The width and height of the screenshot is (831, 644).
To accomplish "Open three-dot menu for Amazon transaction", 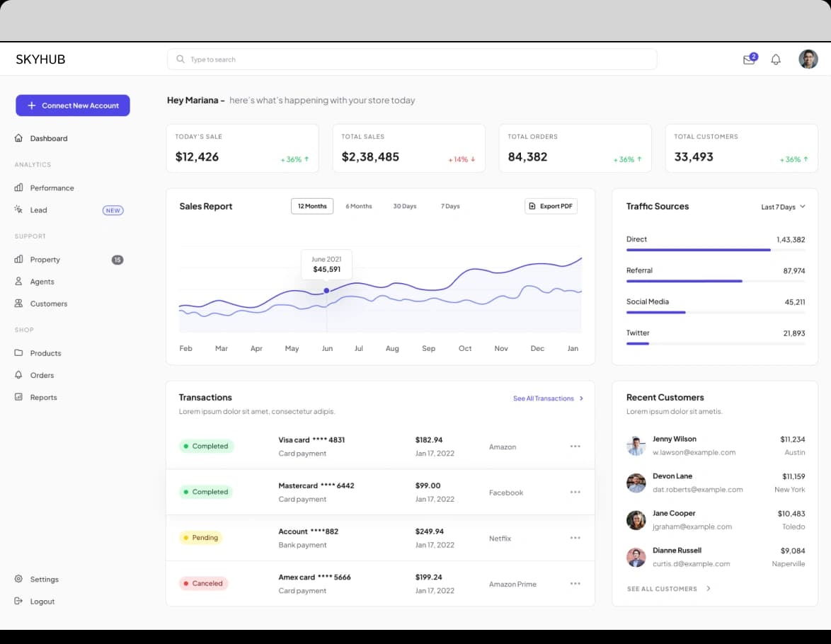I will [575, 447].
